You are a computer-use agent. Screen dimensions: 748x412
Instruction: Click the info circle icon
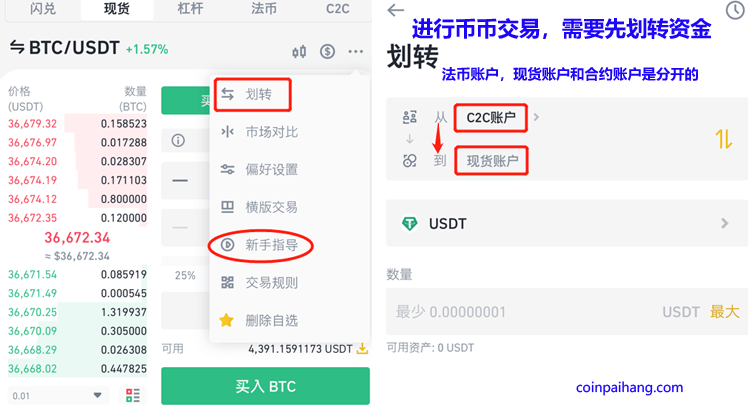click(x=178, y=141)
